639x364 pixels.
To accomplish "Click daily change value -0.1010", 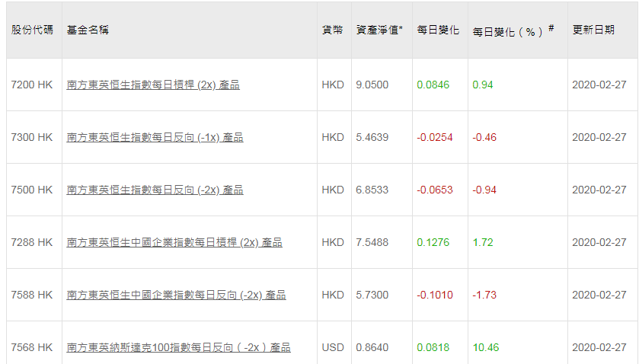I will pos(435,295).
